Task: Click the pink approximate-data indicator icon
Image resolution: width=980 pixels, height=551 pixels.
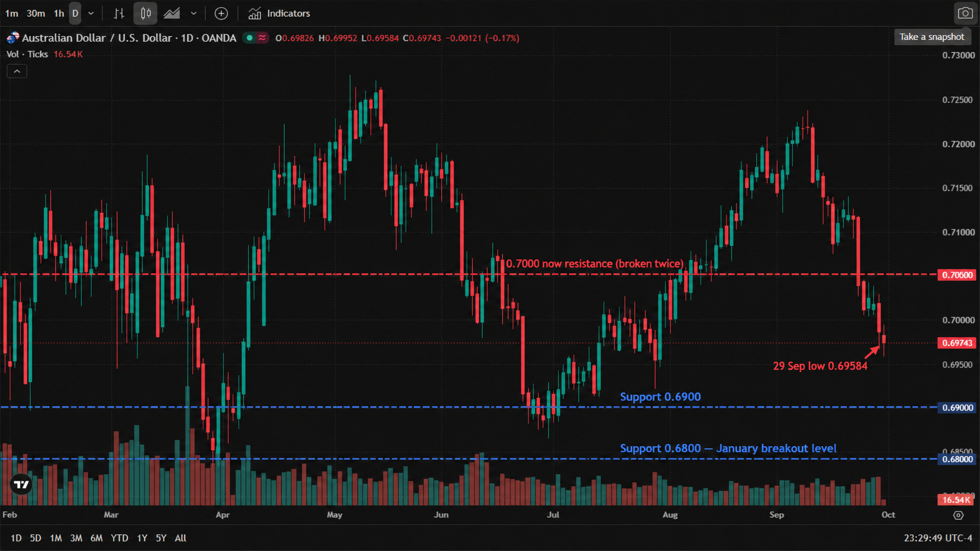Action: pos(262,38)
